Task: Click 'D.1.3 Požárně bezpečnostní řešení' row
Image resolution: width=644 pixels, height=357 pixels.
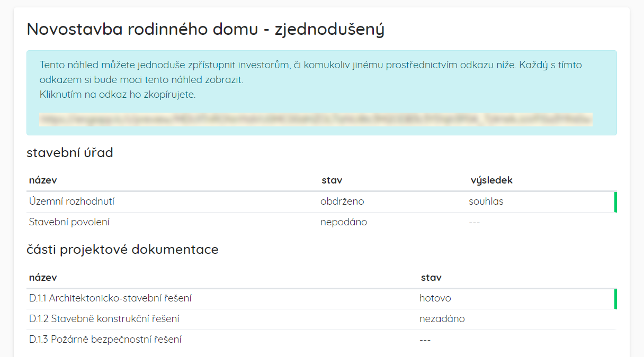Action: (321, 340)
